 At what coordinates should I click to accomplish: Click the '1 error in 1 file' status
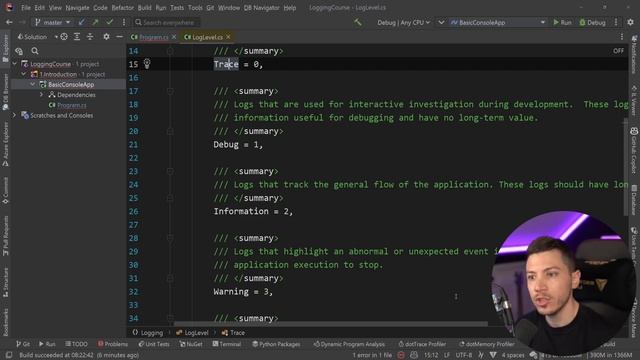372,355
